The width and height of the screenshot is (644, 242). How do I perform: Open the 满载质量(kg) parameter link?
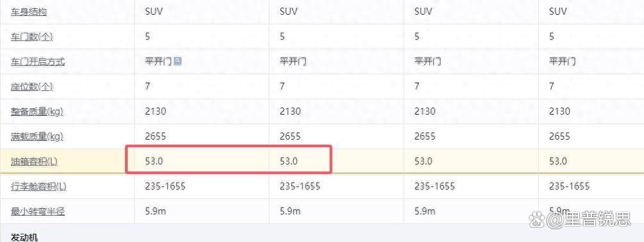pyautogui.click(x=37, y=136)
